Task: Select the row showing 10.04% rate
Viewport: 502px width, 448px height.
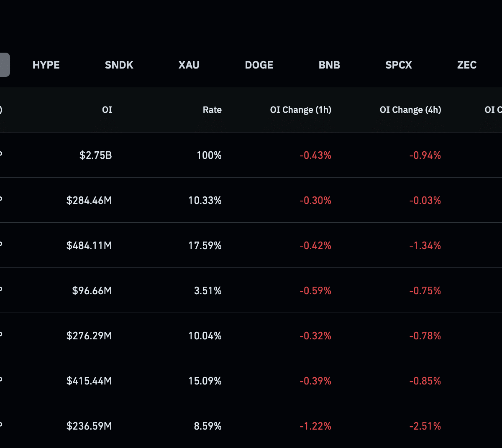Action: [251, 336]
